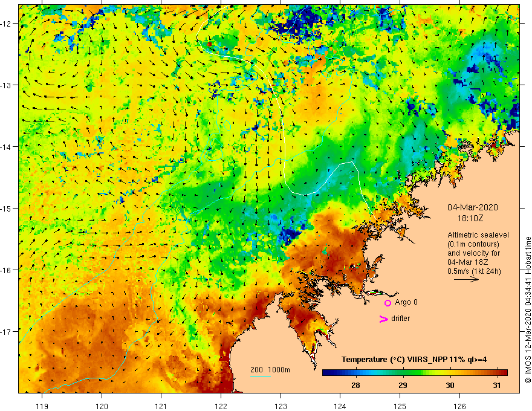Click the magenta Argo 0 circle marker

coord(388,303)
